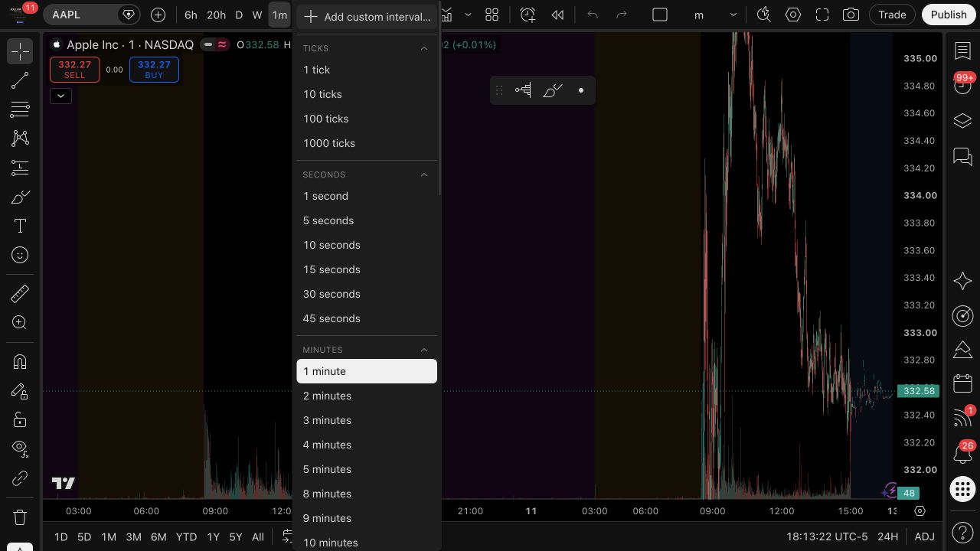The image size is (980, 551).
Task: Open quick search lightning icon
Action: pos(763,15)
